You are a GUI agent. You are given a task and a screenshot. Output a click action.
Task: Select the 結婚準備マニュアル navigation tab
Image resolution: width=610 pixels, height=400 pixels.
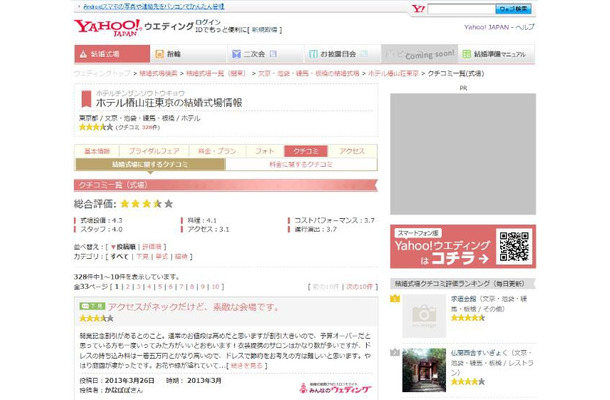pos(496,54)
